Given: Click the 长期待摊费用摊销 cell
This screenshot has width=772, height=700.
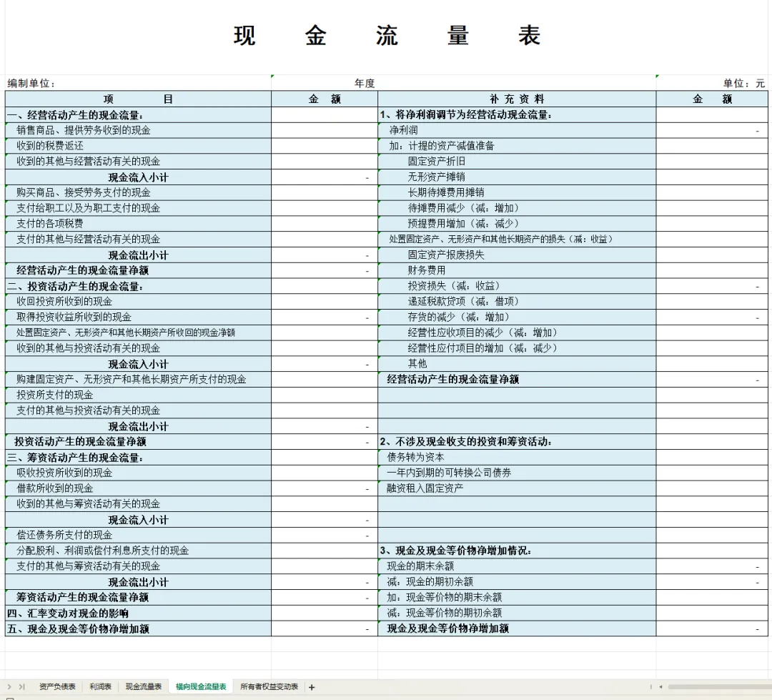Looking at the screenshot, I should [x=517, y=192].
